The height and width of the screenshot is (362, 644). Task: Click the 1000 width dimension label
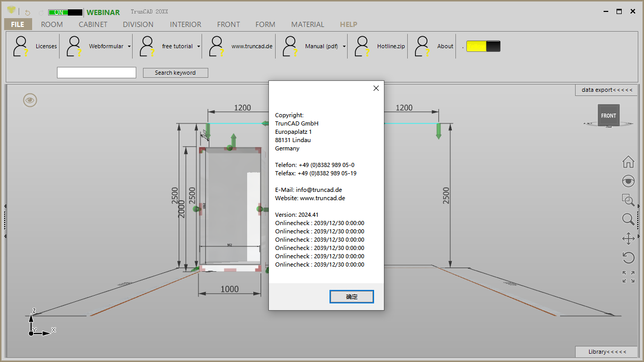tap(230, 289)
